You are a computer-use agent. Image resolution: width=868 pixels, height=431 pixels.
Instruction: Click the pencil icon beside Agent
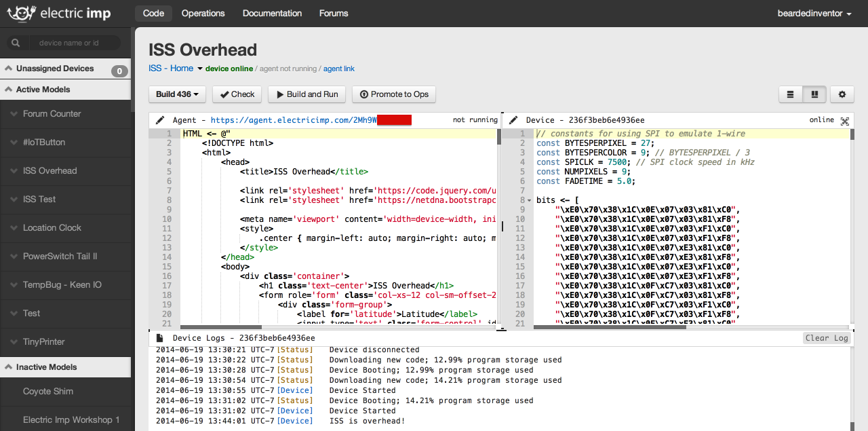160,120
